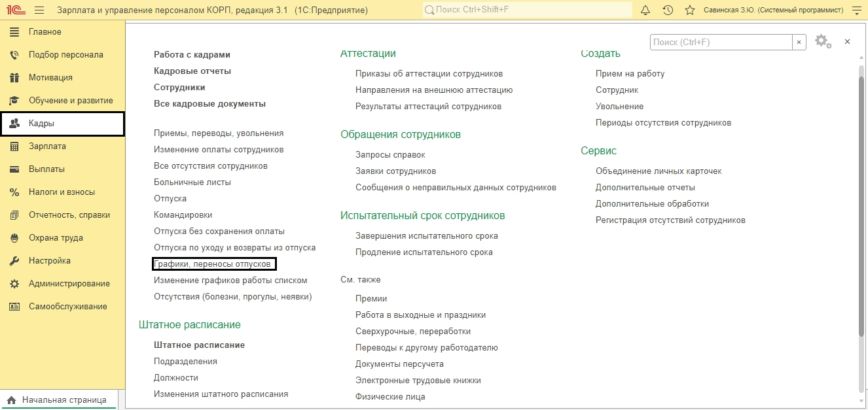Click the Обучение и развитие cap icon
This screenshot has width=868, height=410.
pos(14,101)
